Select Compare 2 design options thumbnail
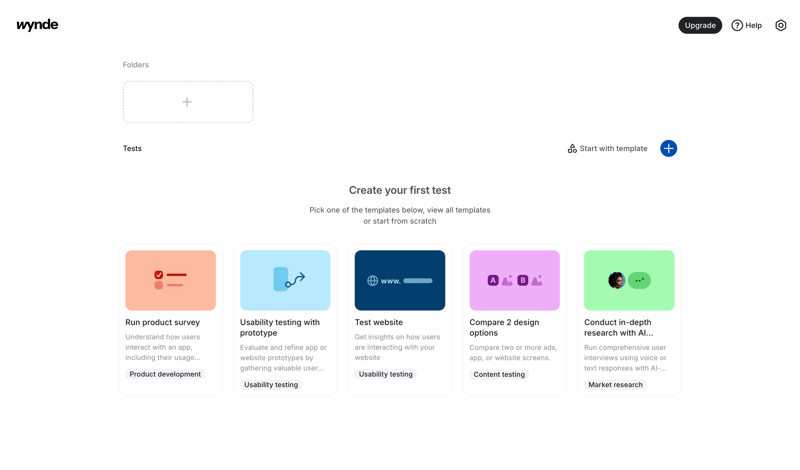800x470 pixels. [514, 280]
